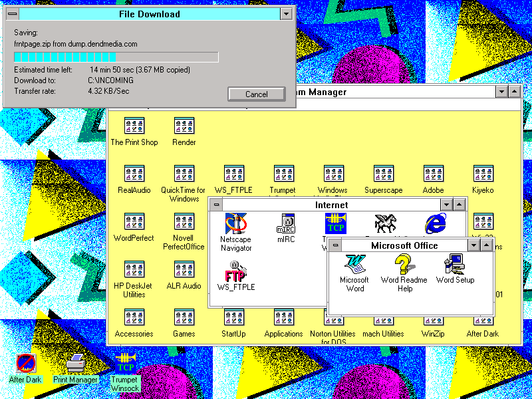Viewport: 532px width, 399px height.
Task: Click the 'frntpage.zip from dump.dendmedia.com' text
Action: (75, 44)
